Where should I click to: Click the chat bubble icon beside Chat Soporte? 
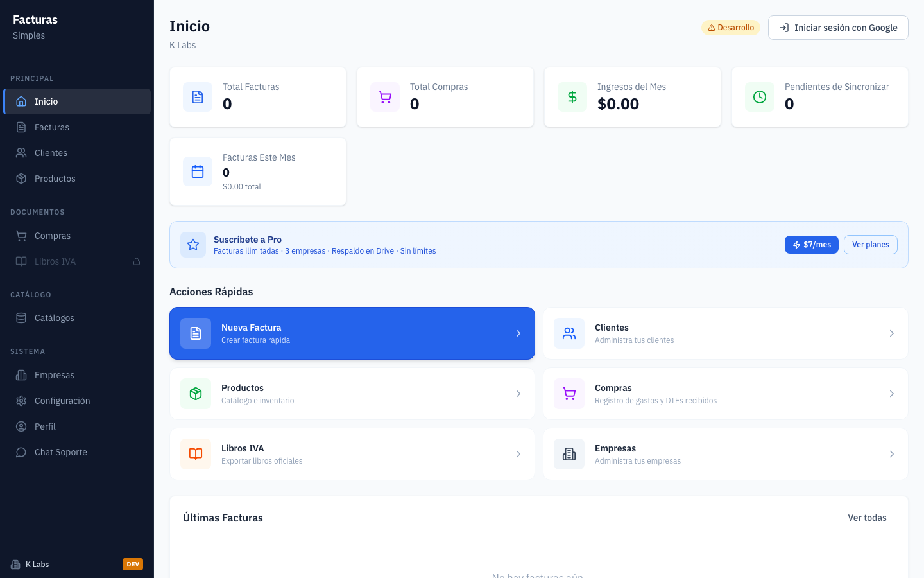tap(21, 452)
